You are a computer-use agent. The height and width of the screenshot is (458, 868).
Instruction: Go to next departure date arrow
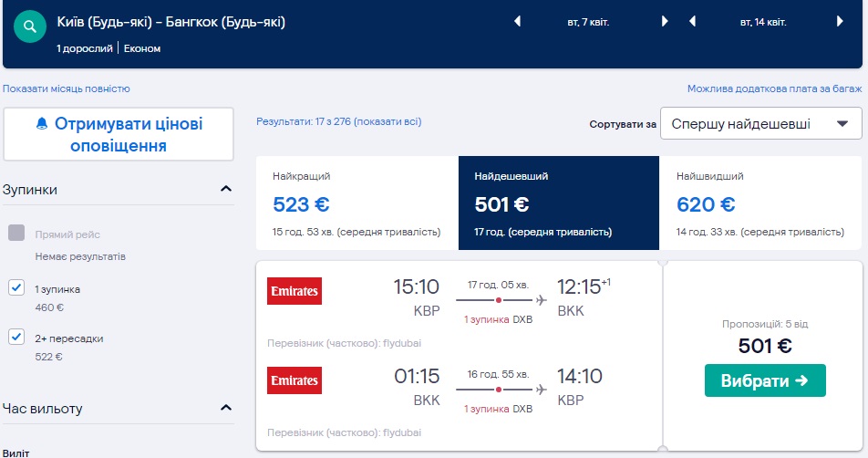tap(665, 22)
